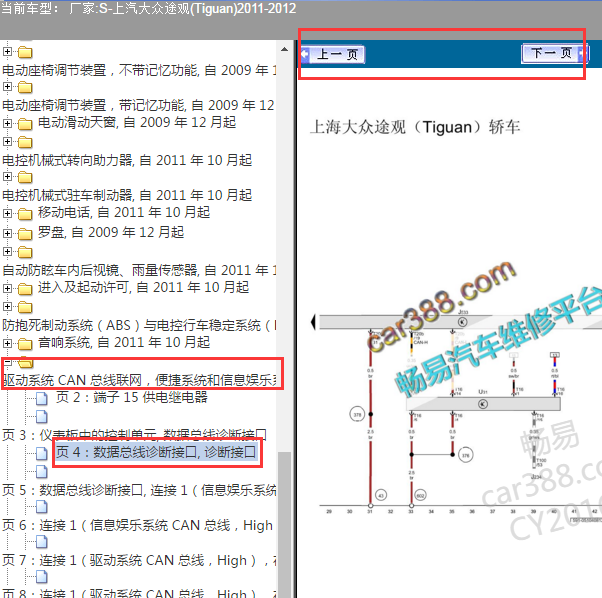
Task: Click tree panel scrollbar up arrow
Action: (284, 49)
